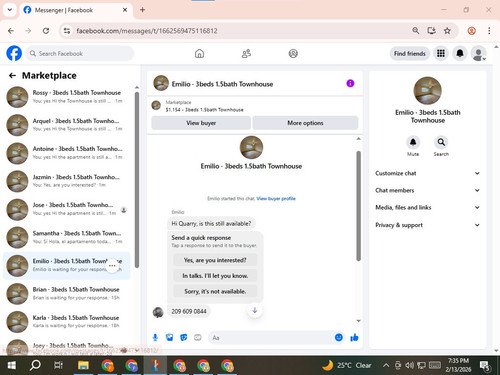Click the purple conversation information icon
The height and width of the screenshot is (375, 500).
(x=350, y=83)
